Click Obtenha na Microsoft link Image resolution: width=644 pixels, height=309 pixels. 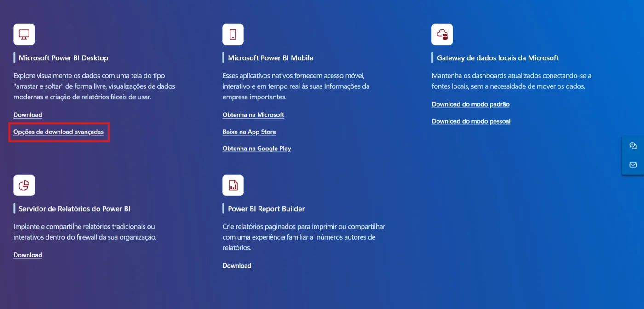[253, 115]
